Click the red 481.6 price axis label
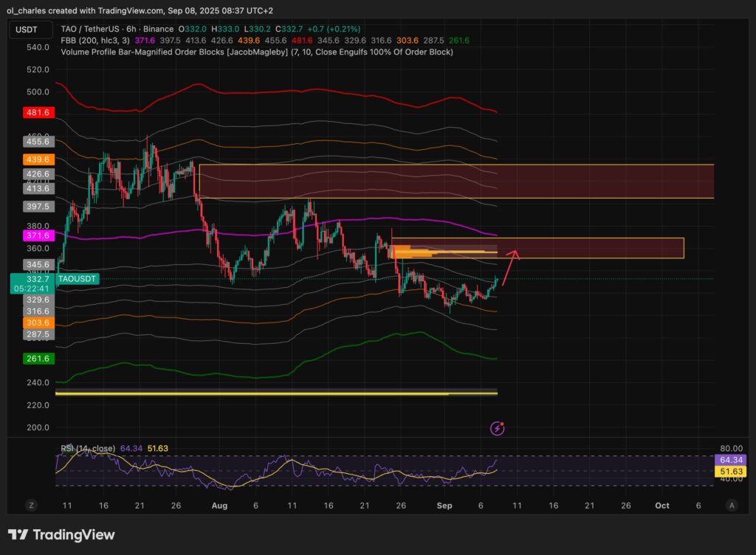The width and height of the screenshot is (756, 555). pos(36,113)
